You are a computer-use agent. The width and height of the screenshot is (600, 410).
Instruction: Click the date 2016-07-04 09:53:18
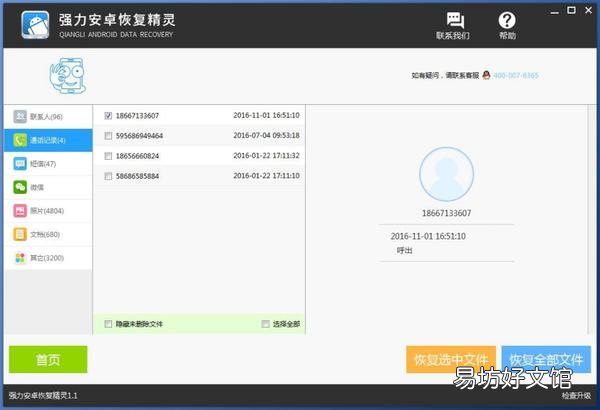266,136
